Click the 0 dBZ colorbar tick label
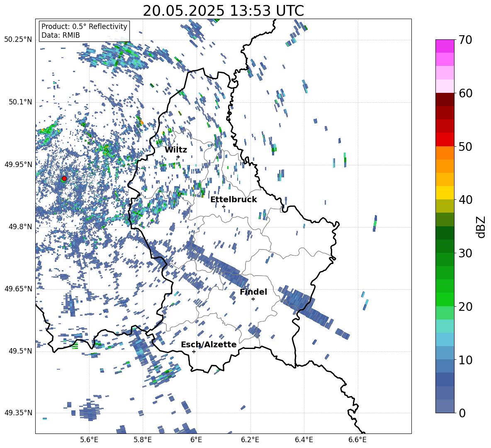 point(462,413)
